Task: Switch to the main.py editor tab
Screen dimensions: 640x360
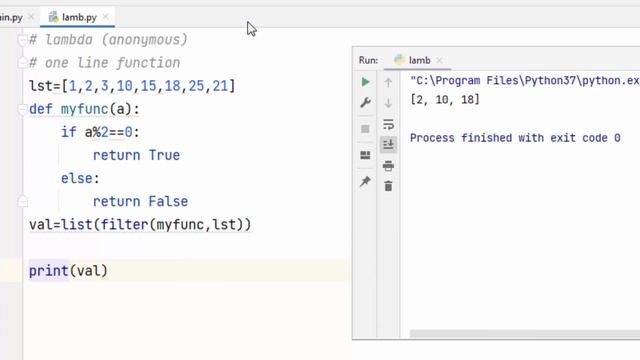Action: tap(11, 17)
